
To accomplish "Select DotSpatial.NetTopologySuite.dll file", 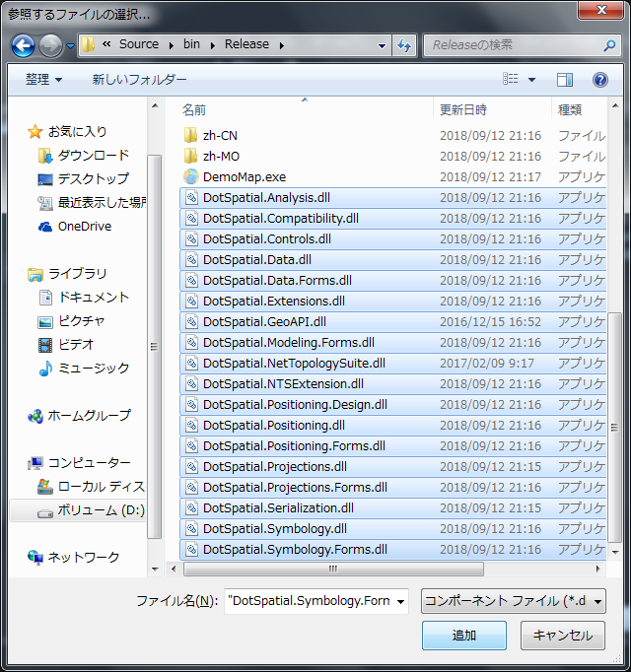I will pyautogui.click(x=393, y=363).
